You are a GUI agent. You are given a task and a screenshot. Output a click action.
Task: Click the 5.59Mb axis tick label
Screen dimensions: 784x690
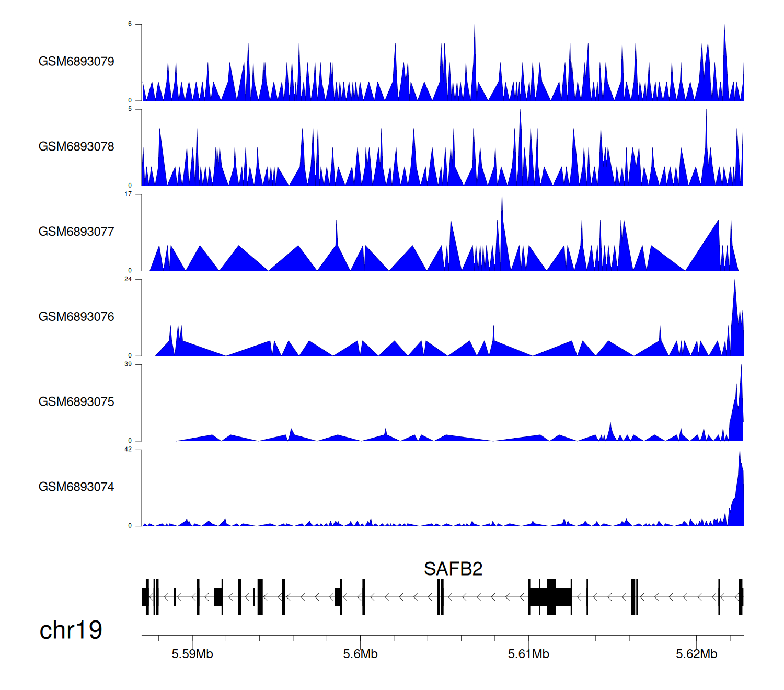(192, 654)
